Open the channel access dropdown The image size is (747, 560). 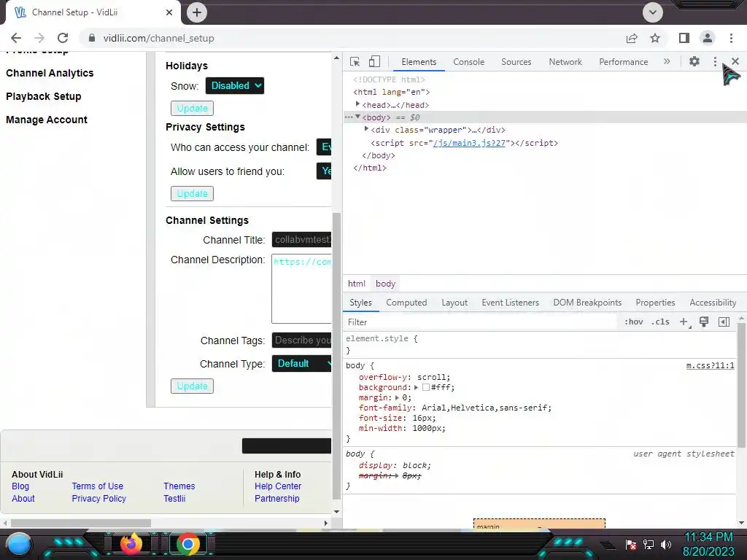coord(324,147)
